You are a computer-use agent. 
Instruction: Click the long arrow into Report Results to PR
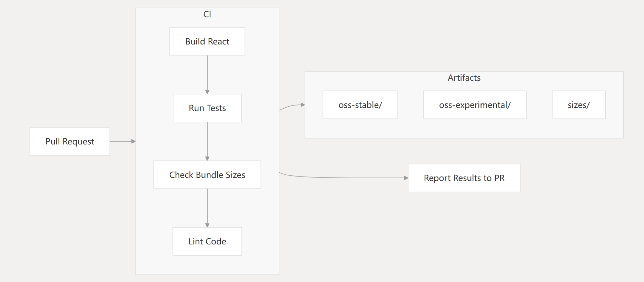[x=345, y=178]
